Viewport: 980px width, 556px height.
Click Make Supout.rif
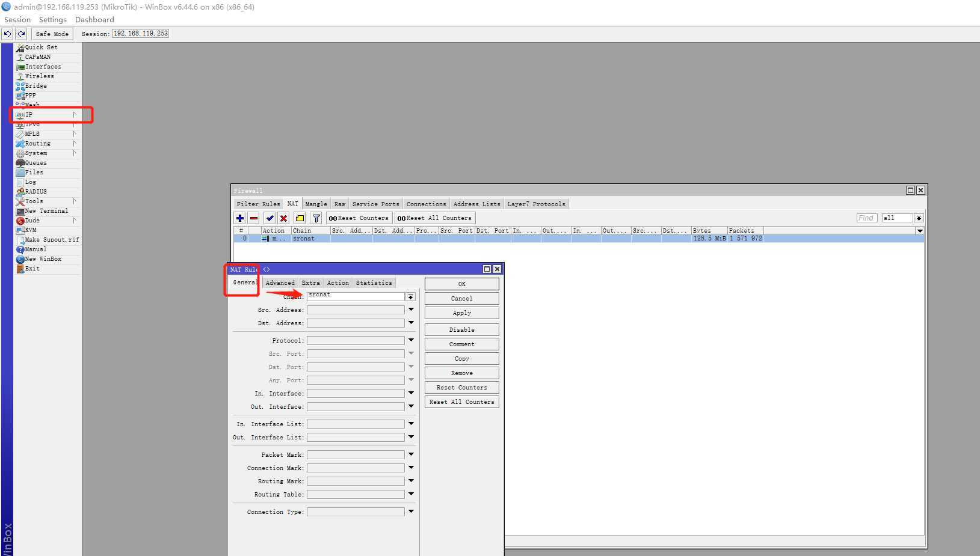point(47,240)
